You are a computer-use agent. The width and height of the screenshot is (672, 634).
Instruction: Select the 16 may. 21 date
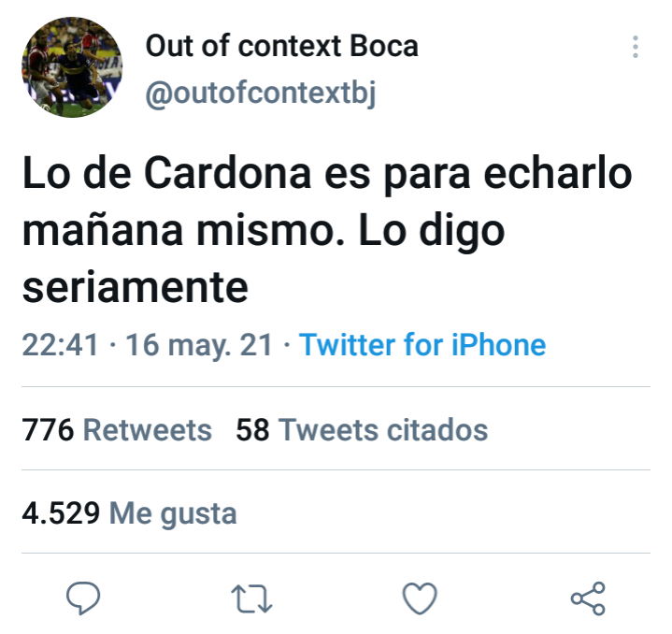pos(199,345)
